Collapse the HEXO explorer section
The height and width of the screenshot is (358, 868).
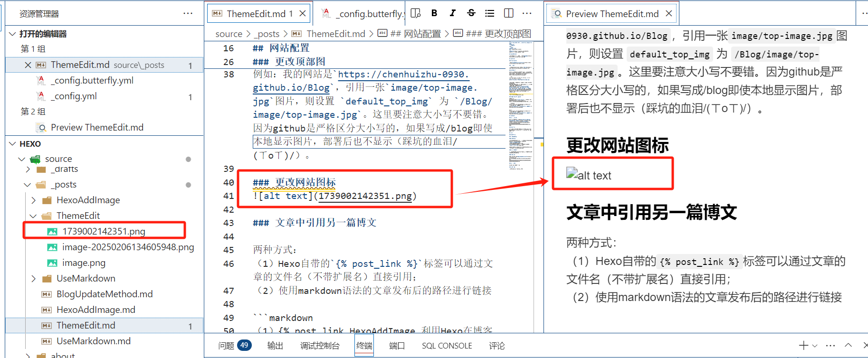click(x=12, y=144)
